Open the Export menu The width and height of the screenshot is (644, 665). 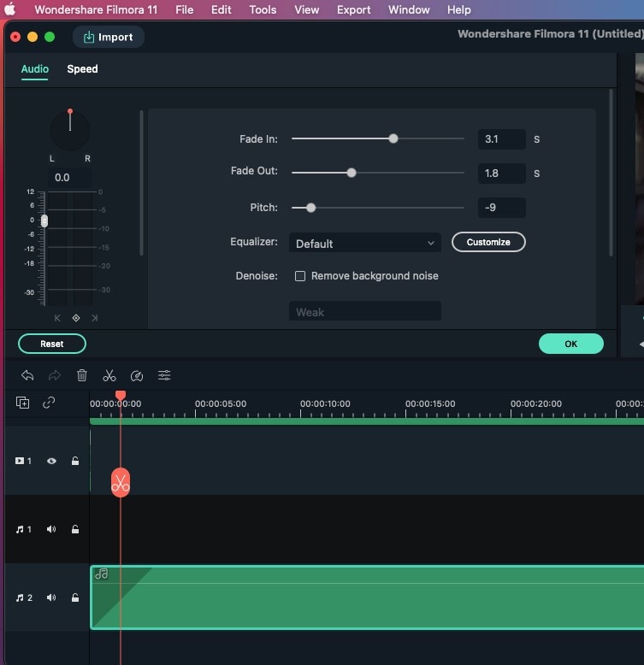click(x=353, y=9)
